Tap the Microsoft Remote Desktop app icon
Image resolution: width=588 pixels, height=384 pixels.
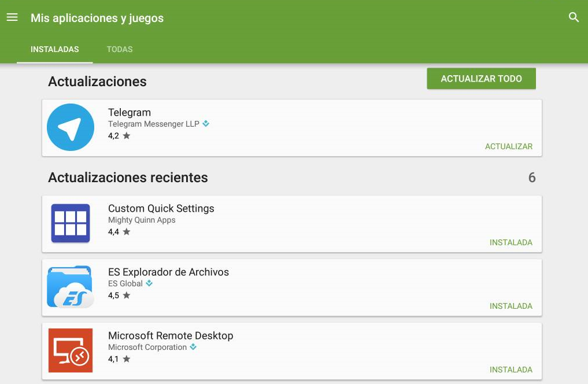[x=71, y=350]
